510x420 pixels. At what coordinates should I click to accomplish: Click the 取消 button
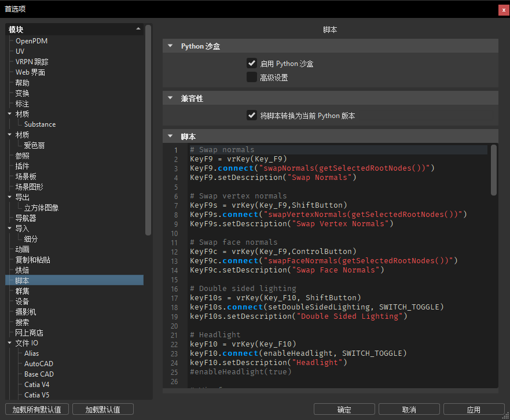coord(409,409)
